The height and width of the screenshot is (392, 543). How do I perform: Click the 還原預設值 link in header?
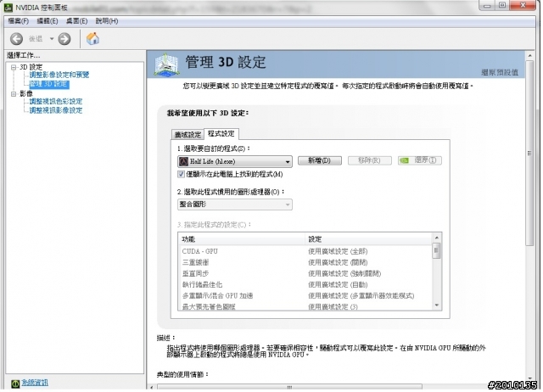coord(500,72)
